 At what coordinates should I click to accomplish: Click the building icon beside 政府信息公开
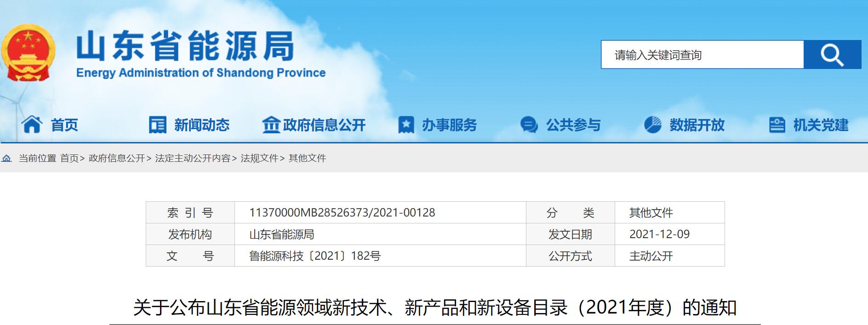271,125
